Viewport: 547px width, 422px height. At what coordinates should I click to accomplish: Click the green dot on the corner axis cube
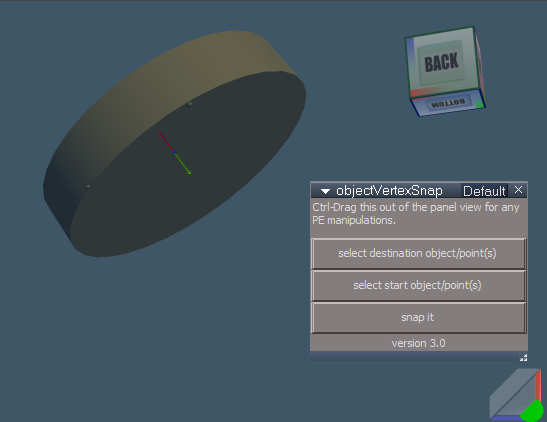pos(532,412)
